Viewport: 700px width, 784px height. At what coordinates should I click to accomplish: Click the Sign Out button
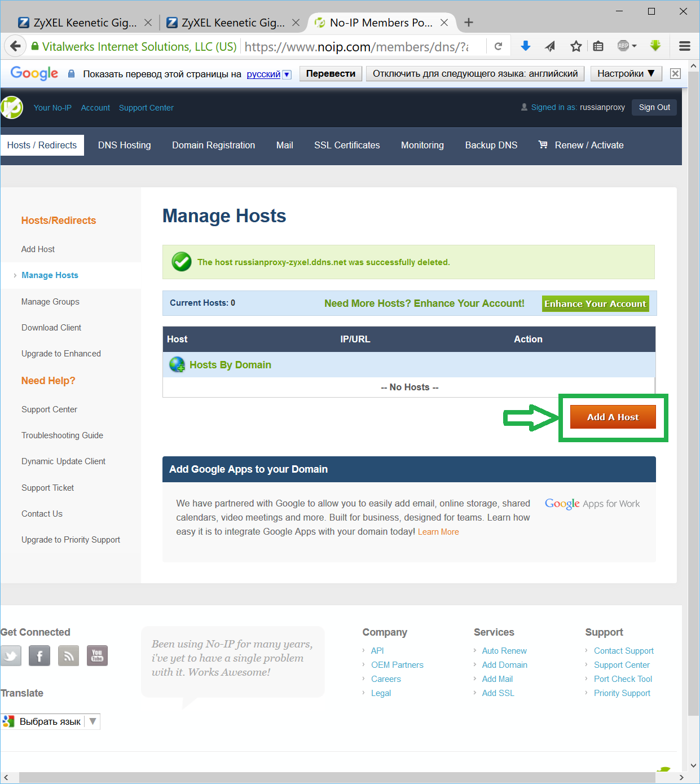point(654,107)
